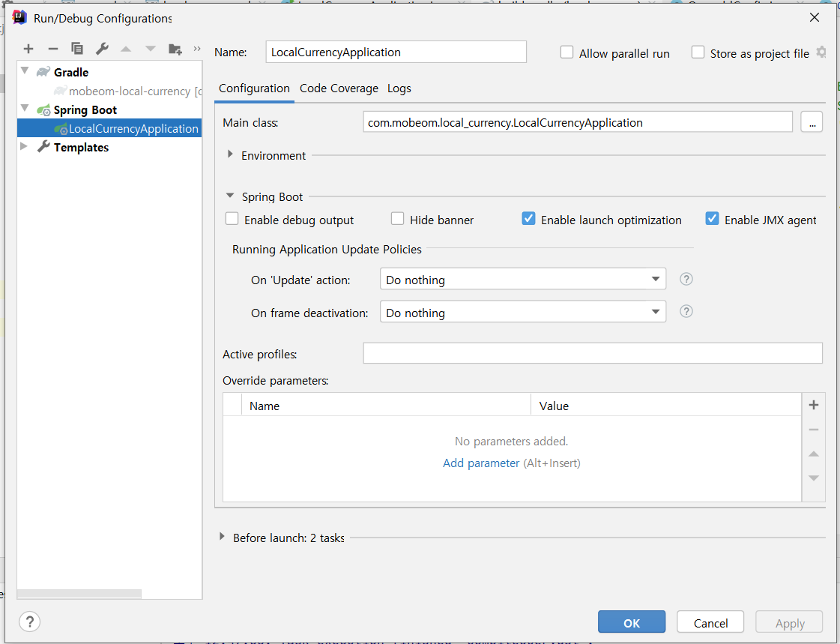Move configuration down in the list

[x=151, y=49]
